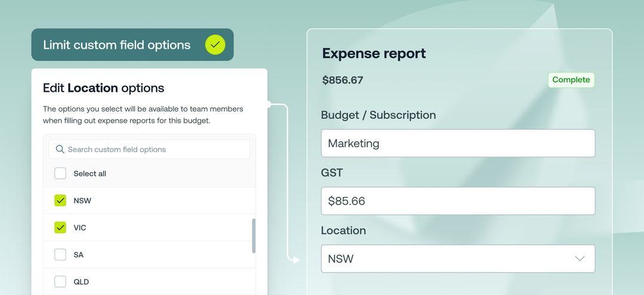Click the Search custom field options box
644x295 pixels.
click(x=150, y=150)
